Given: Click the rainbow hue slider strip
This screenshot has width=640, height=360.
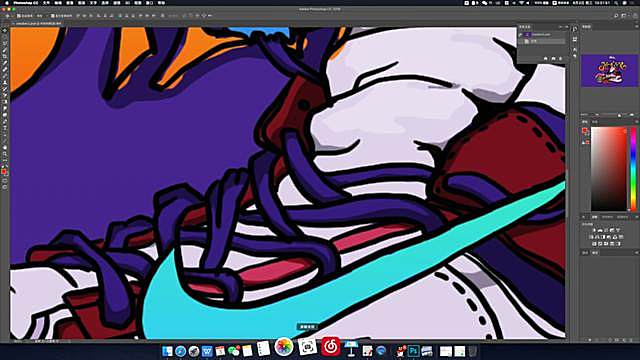Looking at the screenshot, I should [x=633, y=169].
